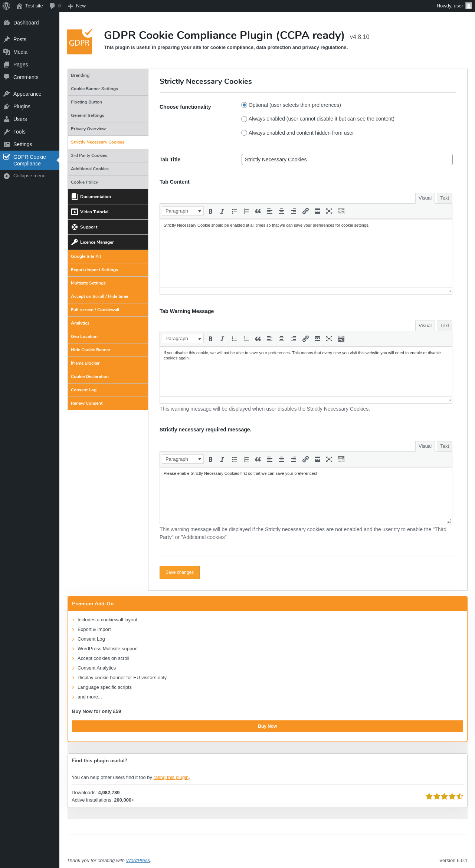Open Paragraph dropdown in Warning Message editor

pyautogui.click(x=183, y=339)
